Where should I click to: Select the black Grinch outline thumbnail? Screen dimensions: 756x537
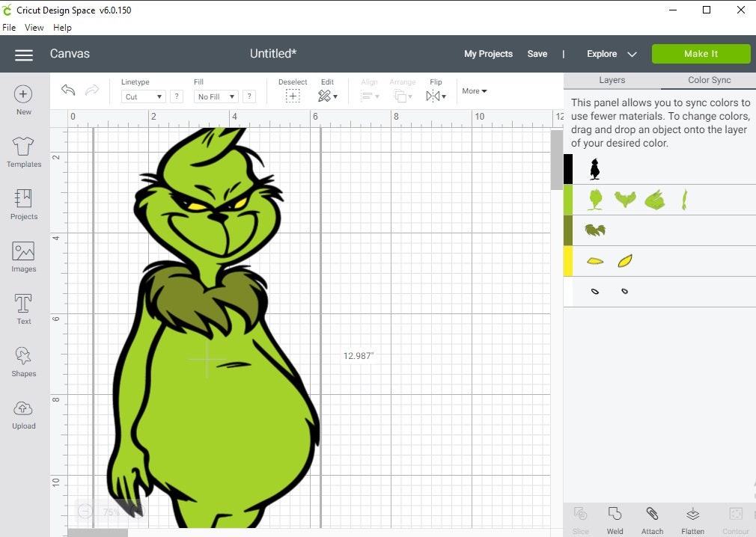[x=595, y=169]
